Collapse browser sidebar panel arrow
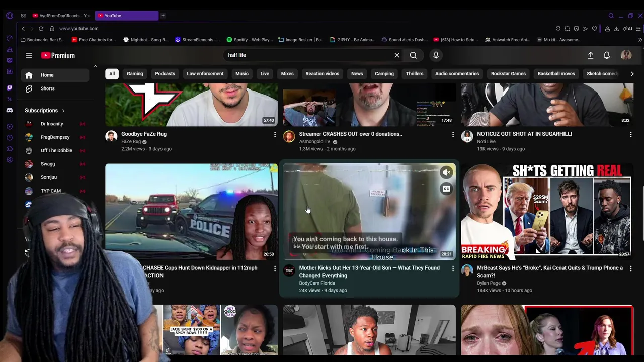 95,66
